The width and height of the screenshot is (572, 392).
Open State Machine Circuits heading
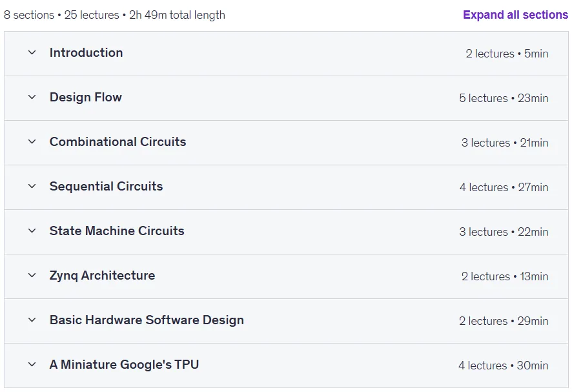pos(117,231)
